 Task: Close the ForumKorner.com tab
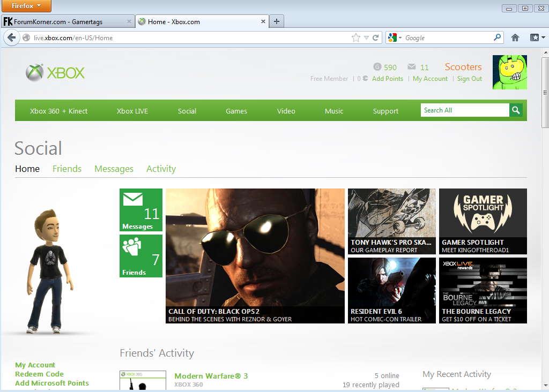pyautogui.click(x=129, y=21)
